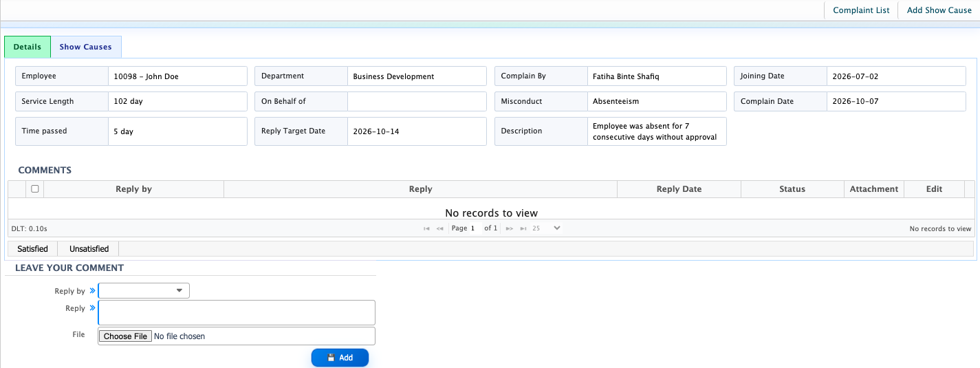The height and width of the screenshot is (368, 980).
Task: Click the page number input field
Action: (475, 228)
